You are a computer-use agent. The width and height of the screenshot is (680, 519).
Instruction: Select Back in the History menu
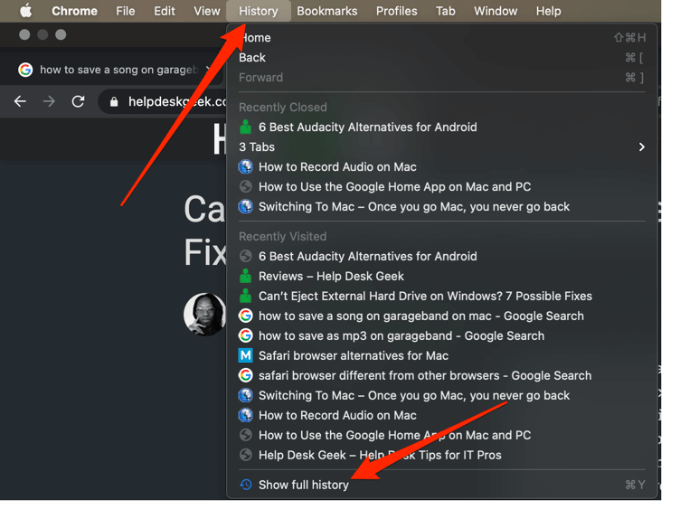[252, 58]
